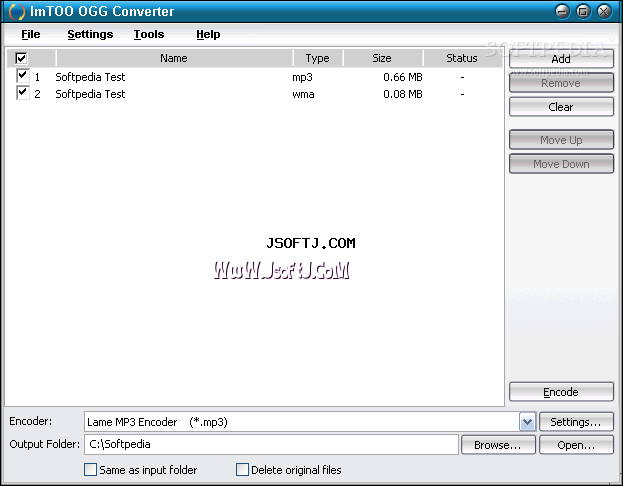
Task: Expand the Encoder dropdown arrow
Action: click(x=527, y=422)
